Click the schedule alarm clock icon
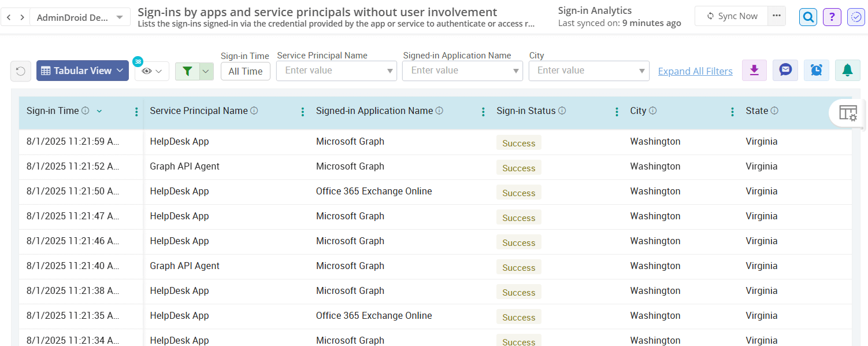Image resolution: width=868 pixels, height=346 pixels. (x=816, y=69)
